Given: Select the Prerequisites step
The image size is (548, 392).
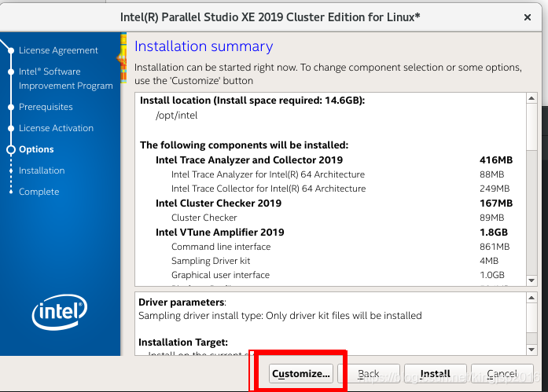Looking at the screenshot, I should tap(46, 107).
